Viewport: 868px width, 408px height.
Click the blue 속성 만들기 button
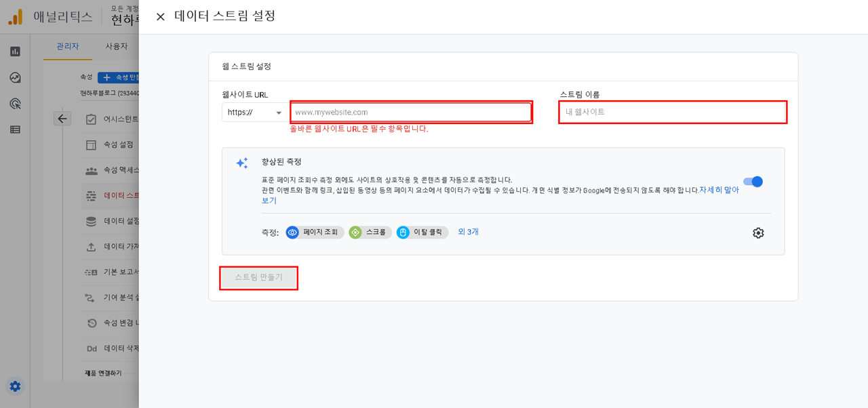click(119, 77)
